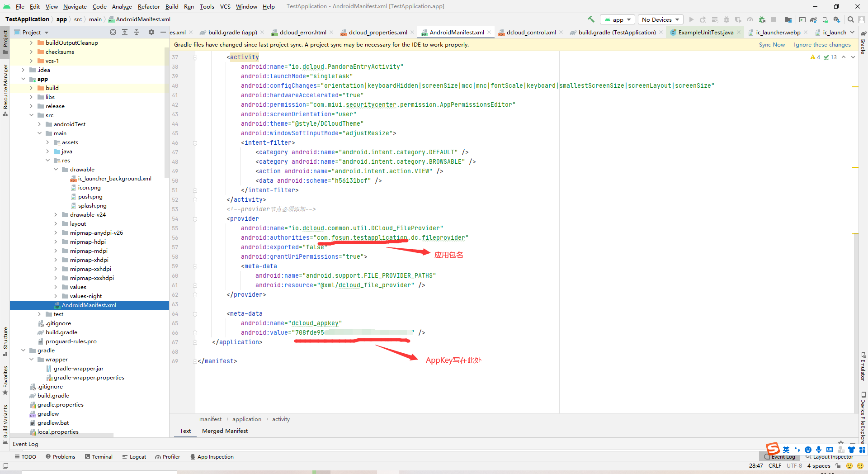Toggle the Event Log tool window button

click(x=779, y=457)
